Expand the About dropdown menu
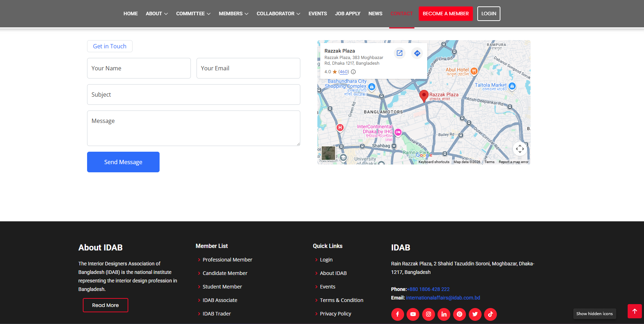 (157, 13)
